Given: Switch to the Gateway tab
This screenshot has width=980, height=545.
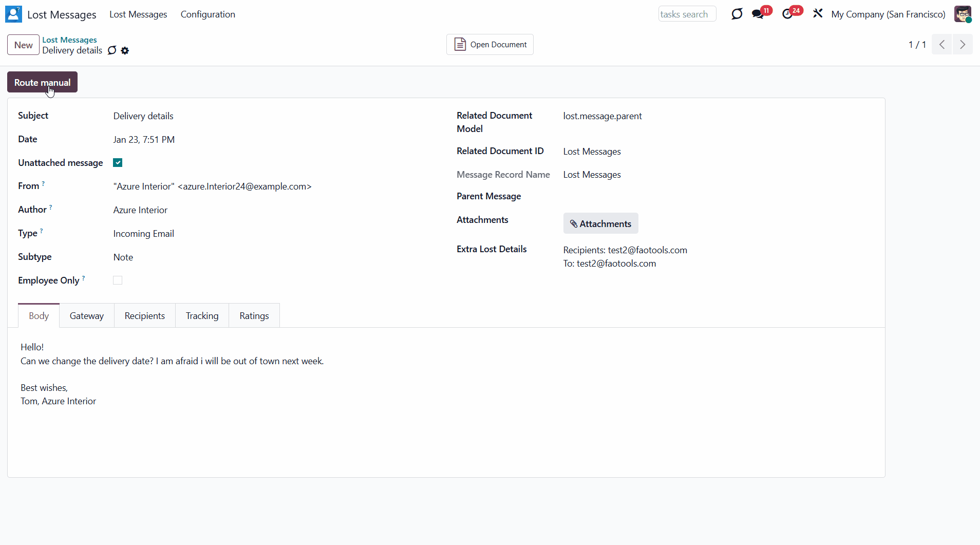Looking at the screenshot, I should click(x=86, y=316).
